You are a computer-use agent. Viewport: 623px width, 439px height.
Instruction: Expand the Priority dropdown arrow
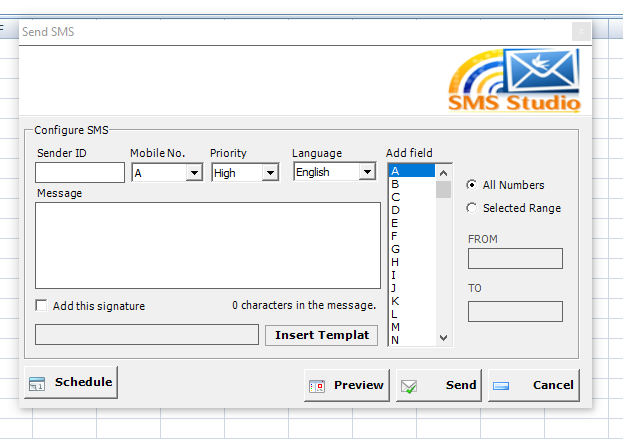(271, 173)
